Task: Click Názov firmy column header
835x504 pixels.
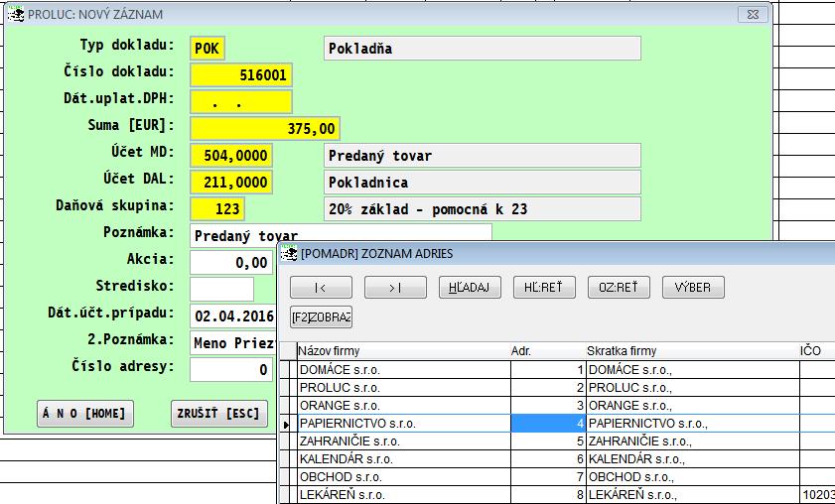Action: click(x=403, y=351)
